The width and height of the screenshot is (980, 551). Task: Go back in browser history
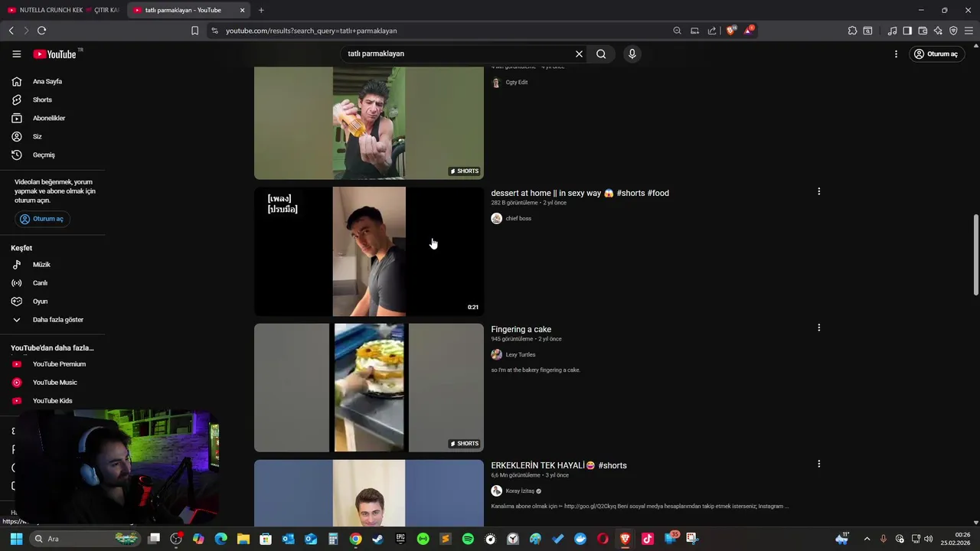click(11, 31)
